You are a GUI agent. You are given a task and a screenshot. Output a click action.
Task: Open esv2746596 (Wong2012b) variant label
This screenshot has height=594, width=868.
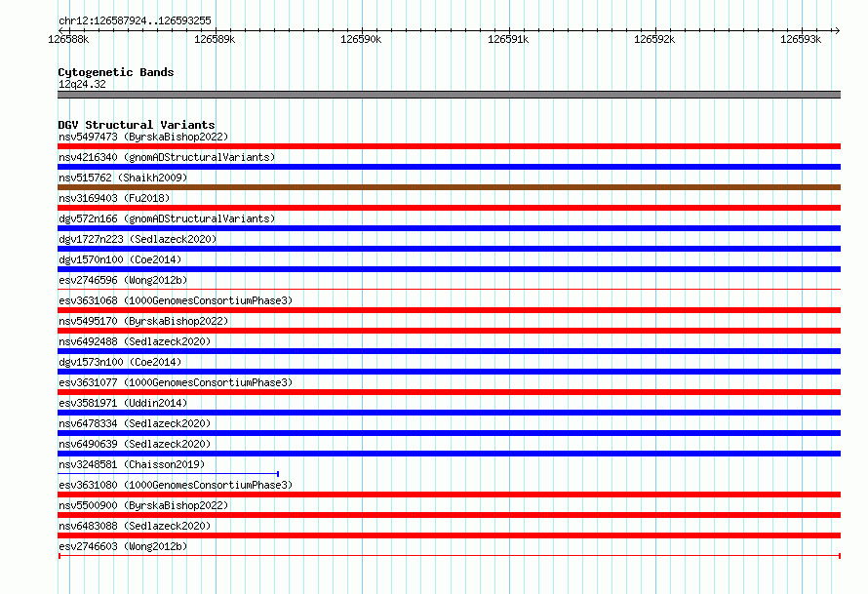[123, 280]
